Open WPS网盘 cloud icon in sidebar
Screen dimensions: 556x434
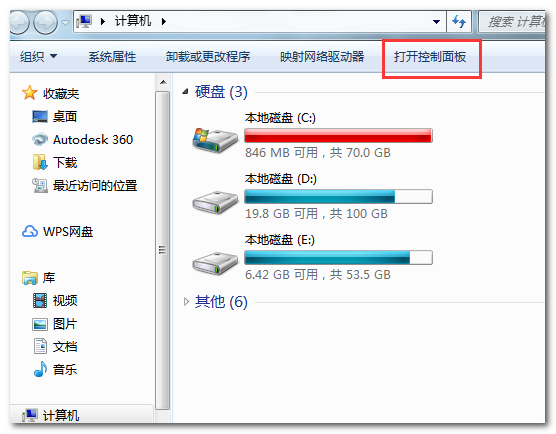pos(30,232)
